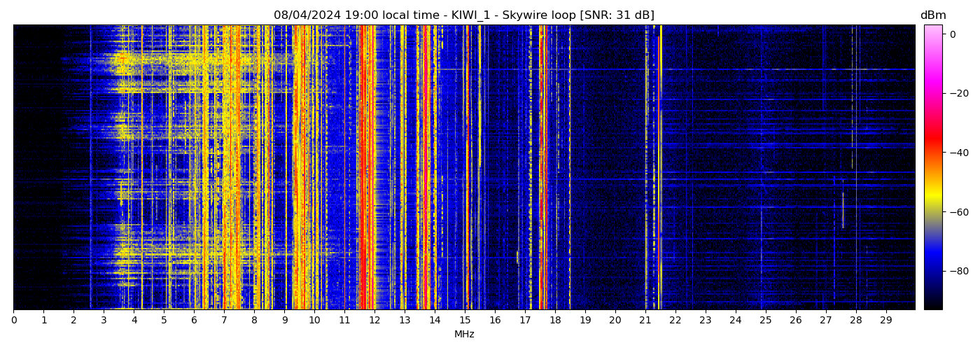Click the 15 MHz tick label on the axis
This screenshot has height=350, width=980.
(x=465, y=321)
